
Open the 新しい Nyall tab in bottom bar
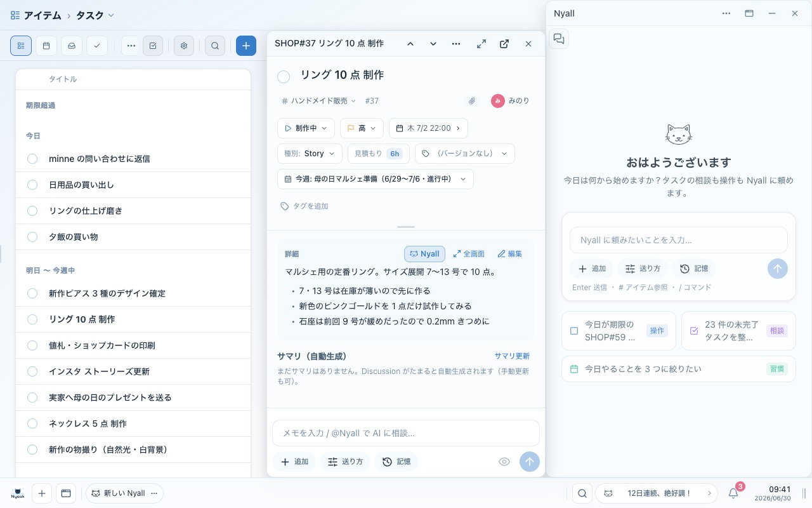click(x=119, y=493)
